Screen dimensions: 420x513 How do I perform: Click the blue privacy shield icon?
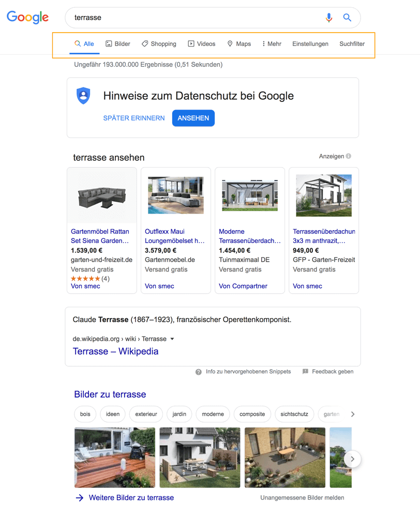pos(83,96)
